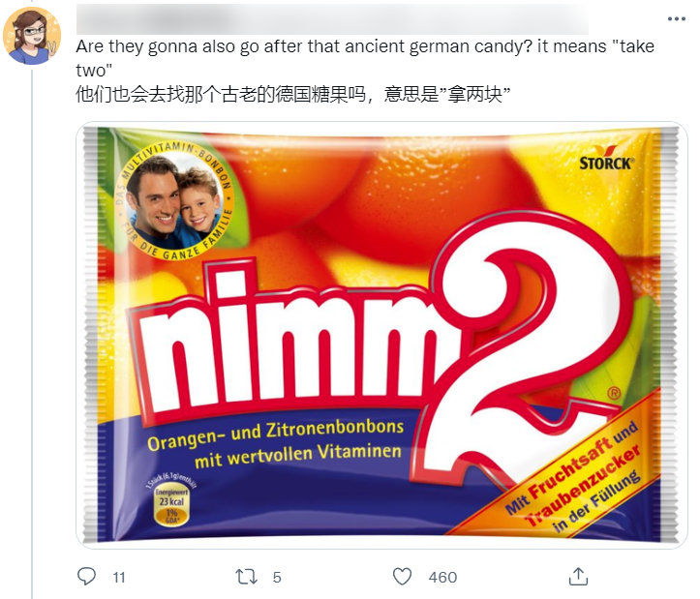The width and height of the screenshot is (700, 599).
Task: Open the tweet author's avatar picture
Action: [32, 35]
